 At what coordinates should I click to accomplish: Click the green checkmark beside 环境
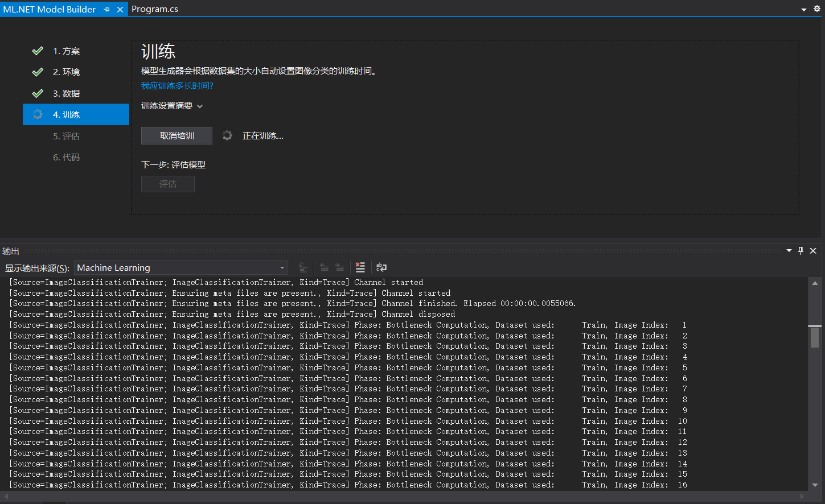click(x=38, y=72)
